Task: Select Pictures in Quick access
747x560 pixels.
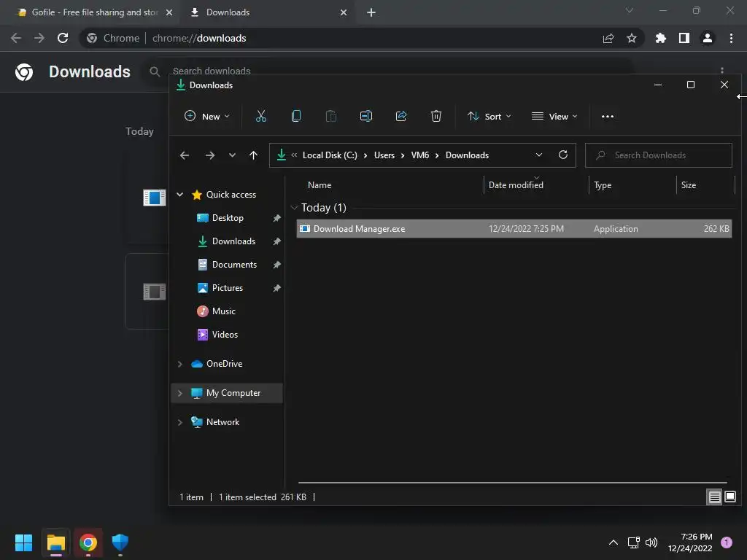Action: coord(228,287)
